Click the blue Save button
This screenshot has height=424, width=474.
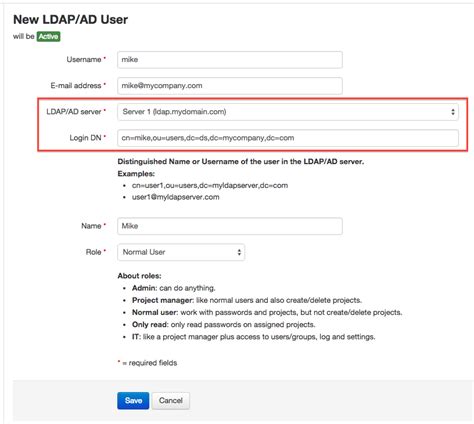click(x=133, y=401)
